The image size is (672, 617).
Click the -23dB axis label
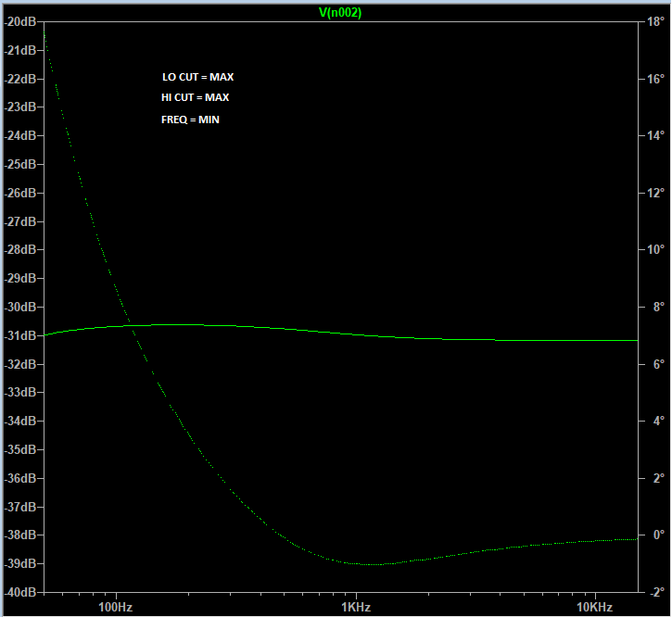(x=19, y=107)
